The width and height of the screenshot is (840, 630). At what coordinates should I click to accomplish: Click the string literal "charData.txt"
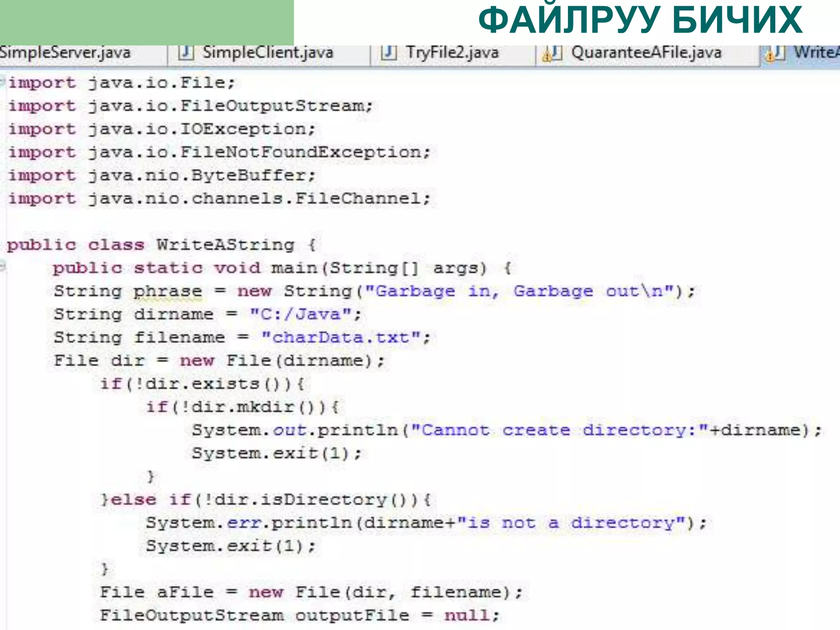pos(341,338)
